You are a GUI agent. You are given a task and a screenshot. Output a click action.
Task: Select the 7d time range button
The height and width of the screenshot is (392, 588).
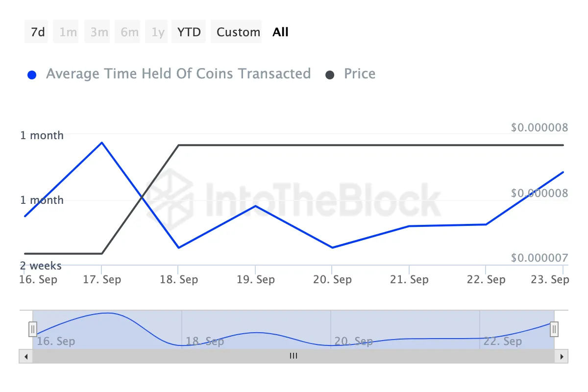(x=38, y=32)
